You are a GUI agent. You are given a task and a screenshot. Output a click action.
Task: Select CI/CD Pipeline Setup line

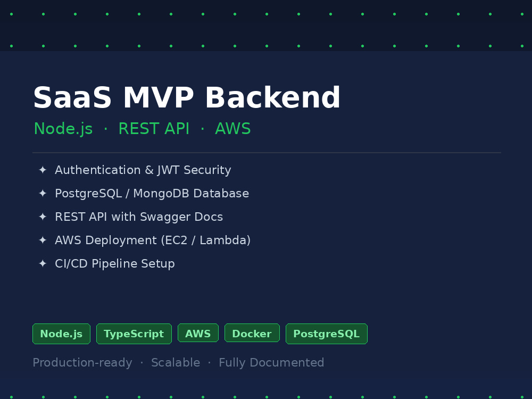click(115, 264)
